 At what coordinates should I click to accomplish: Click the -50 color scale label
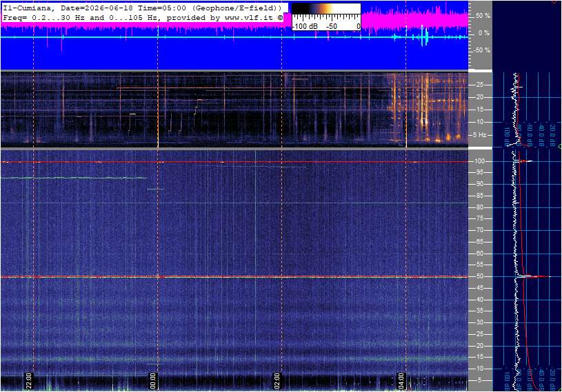pyautogui.click(x=332, y=26)
